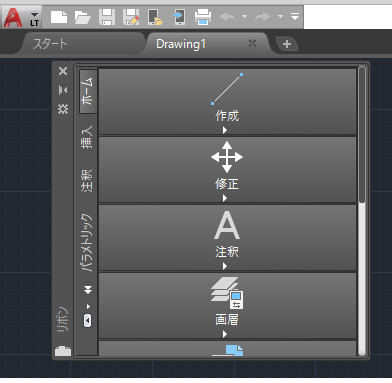
Task: Select the ホーム ribbon tab
Action: click(x=88, y=91)
